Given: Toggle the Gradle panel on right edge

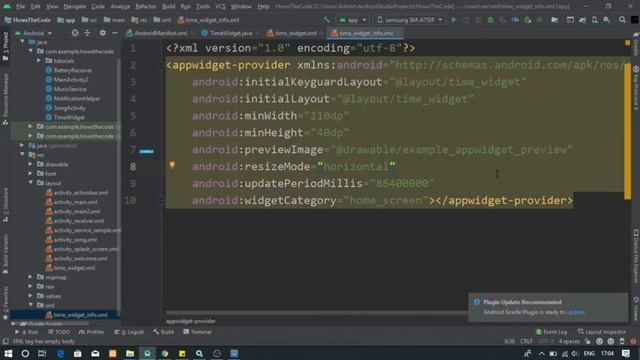Looking at the screenshot, I should click(x=636, y=45).
